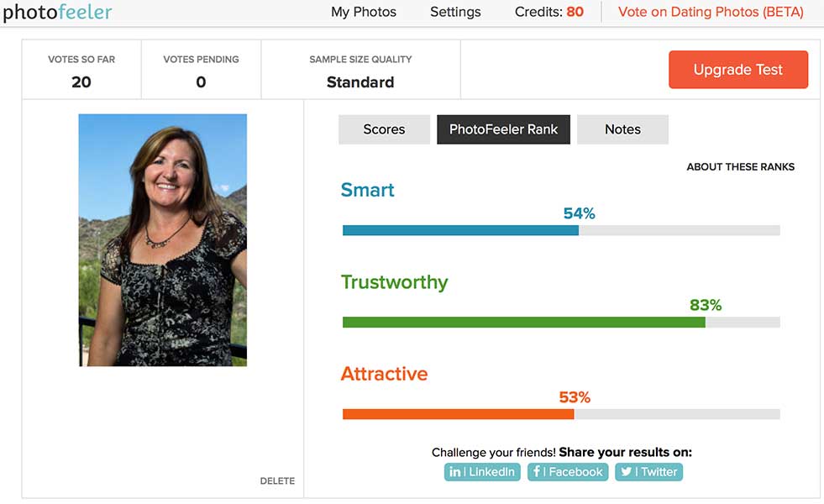Click the Votes So Far count
This screenshot has height=504, width=824.
point(81,81)
